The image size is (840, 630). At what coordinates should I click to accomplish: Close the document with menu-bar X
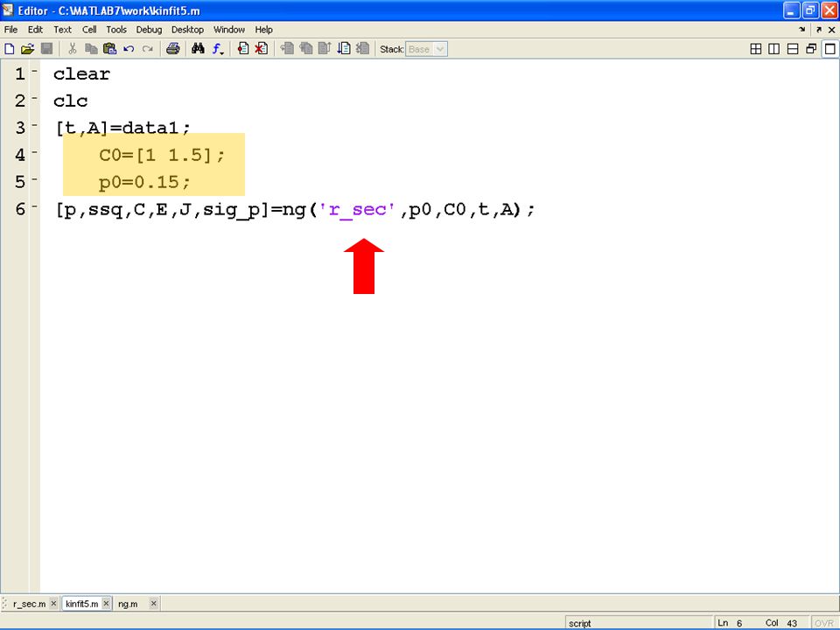click(831, 30)
